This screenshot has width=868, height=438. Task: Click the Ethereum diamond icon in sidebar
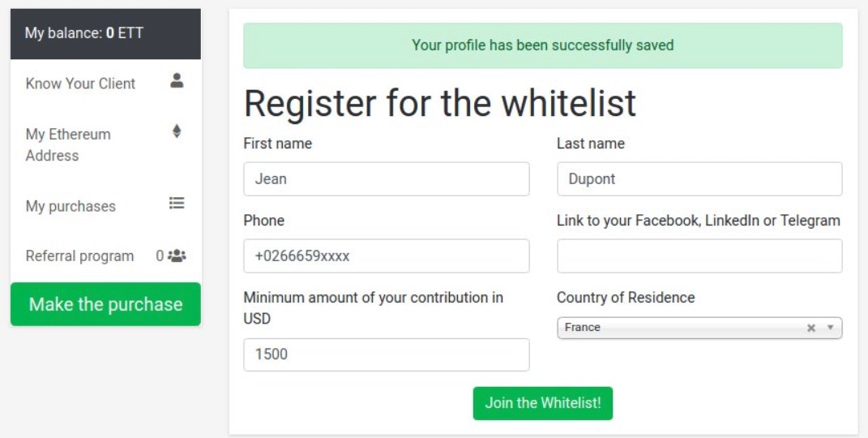177,131
